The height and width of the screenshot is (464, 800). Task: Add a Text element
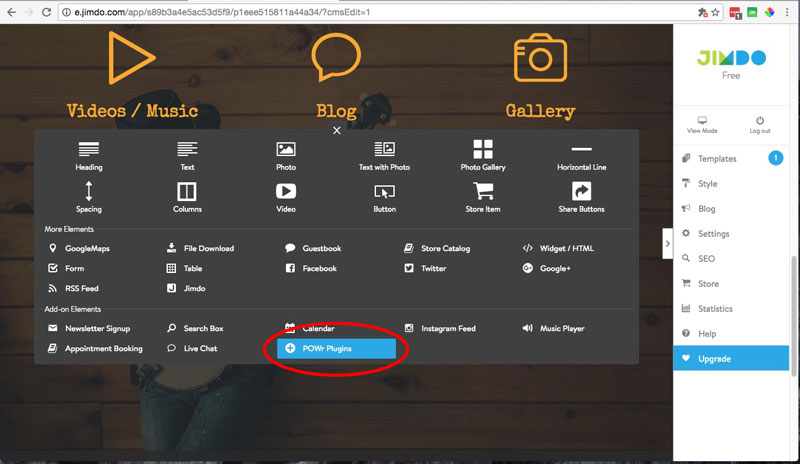pyautogui.click(x=187, y=155)
